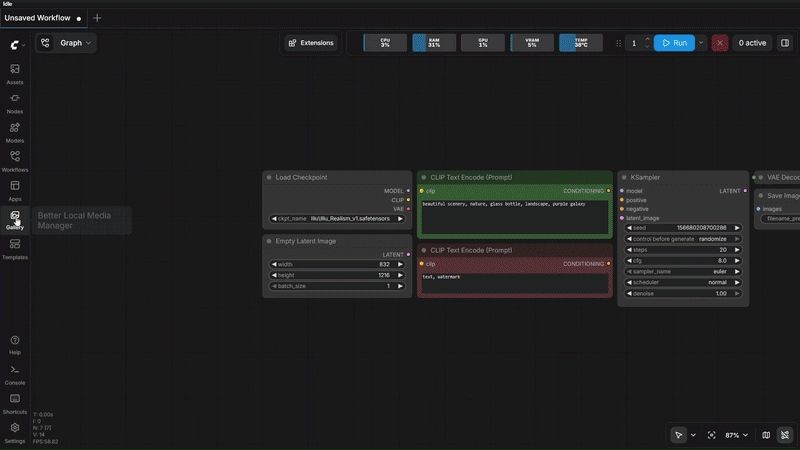Toggle the Console panel
This screenshot has width=800, height=450.
[x=15, y=374]
